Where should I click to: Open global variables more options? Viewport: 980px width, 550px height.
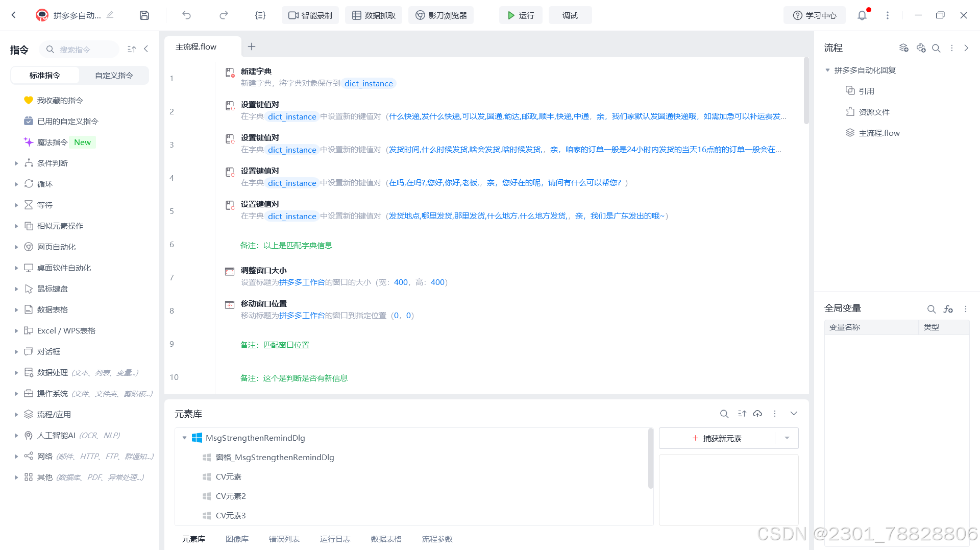pyautogui.click(x=966, y=309)
